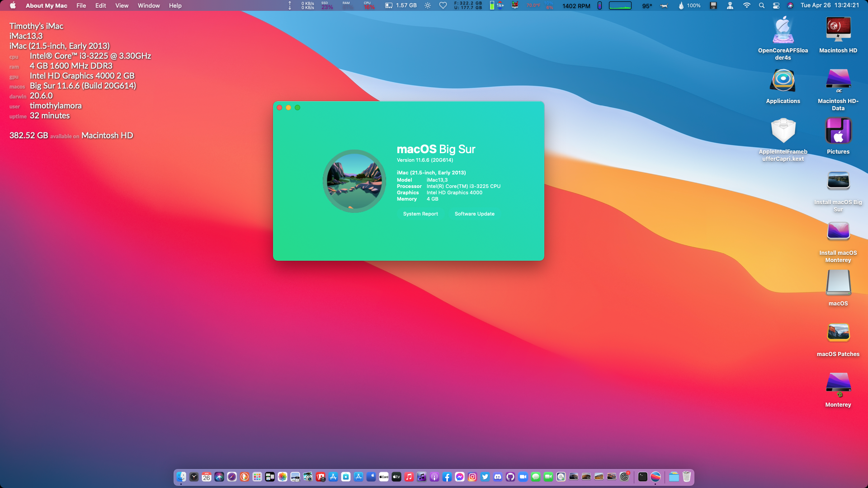
Task: Open Apple Card icon in the Dock
Action: pyautogui.click(x=384, y=477)
